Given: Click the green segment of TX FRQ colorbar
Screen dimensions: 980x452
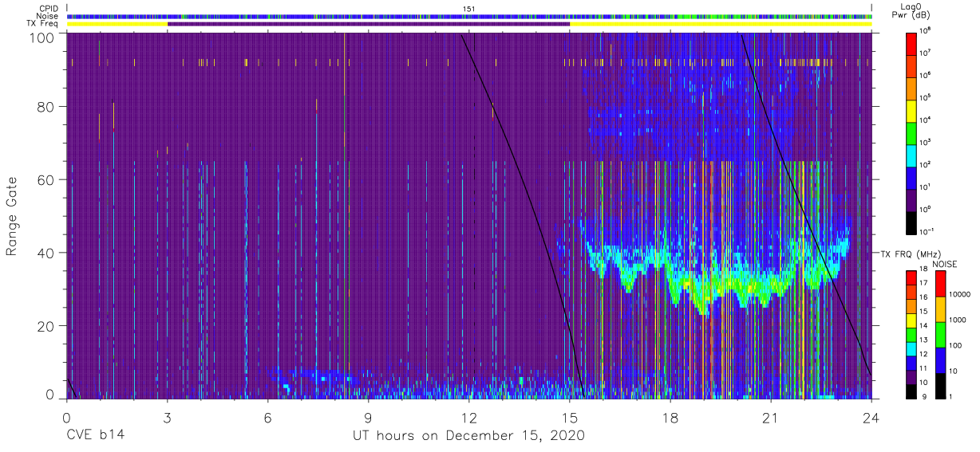Looking at the screenshot, I should coord(912,334).
